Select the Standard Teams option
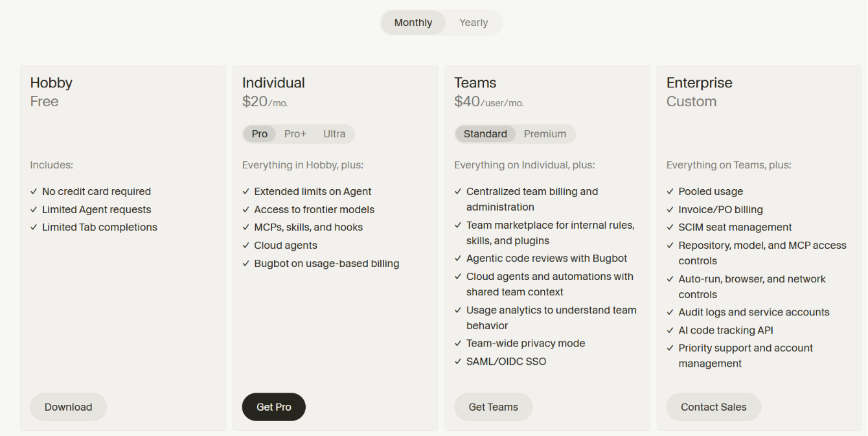Image resolution: width=868 pixels, height=436 pixels. (485, 134)
